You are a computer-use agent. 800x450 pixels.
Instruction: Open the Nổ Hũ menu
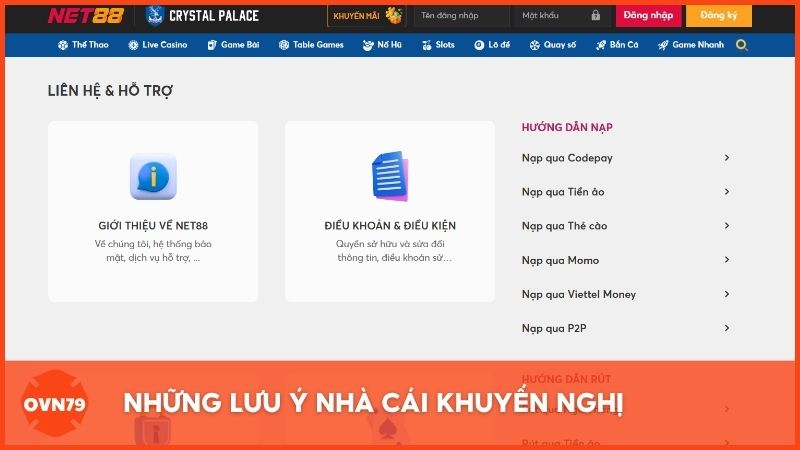pyautogui.click(x=382, y=45)
